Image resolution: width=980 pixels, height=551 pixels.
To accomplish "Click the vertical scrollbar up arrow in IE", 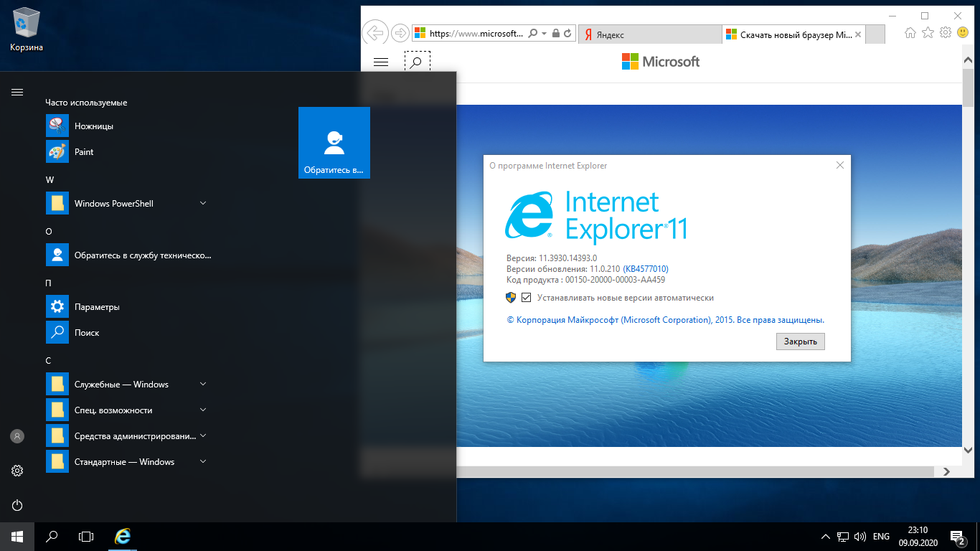I will point(968,60).
